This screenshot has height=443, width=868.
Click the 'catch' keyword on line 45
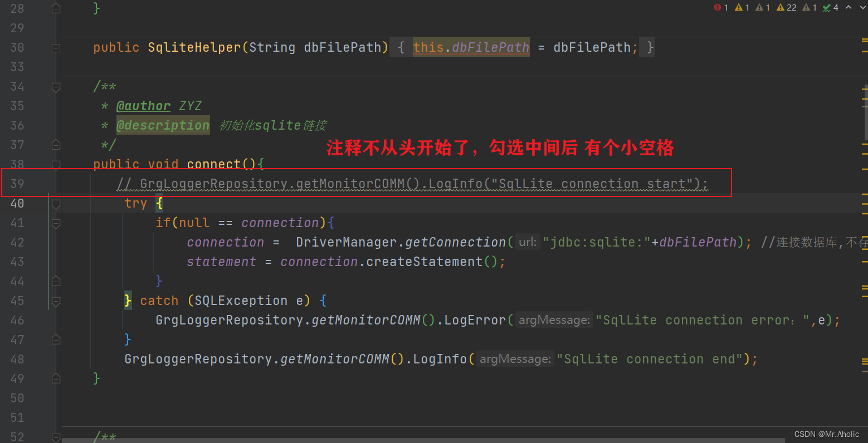coord(159,301)
